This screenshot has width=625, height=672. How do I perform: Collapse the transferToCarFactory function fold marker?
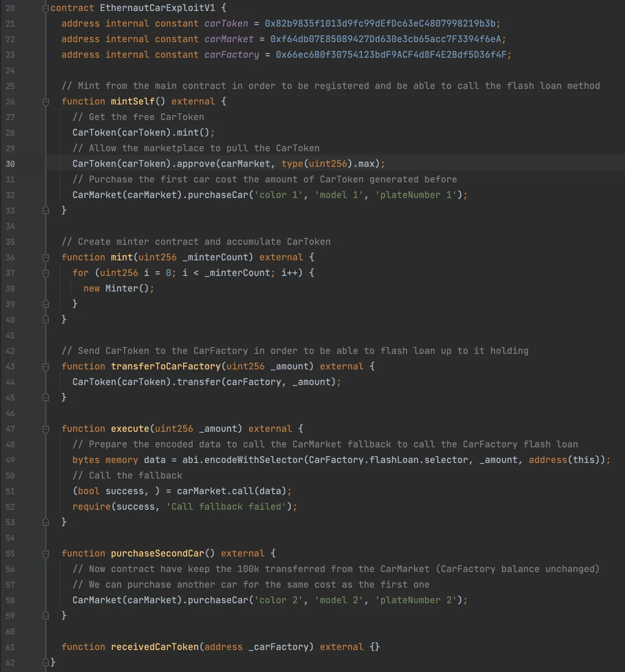click(x=45, y=367)
